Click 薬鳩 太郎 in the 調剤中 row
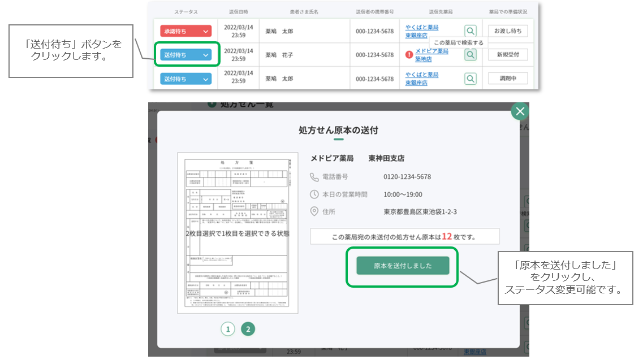This screenshot has width=643, height=364. coord(279,79)
